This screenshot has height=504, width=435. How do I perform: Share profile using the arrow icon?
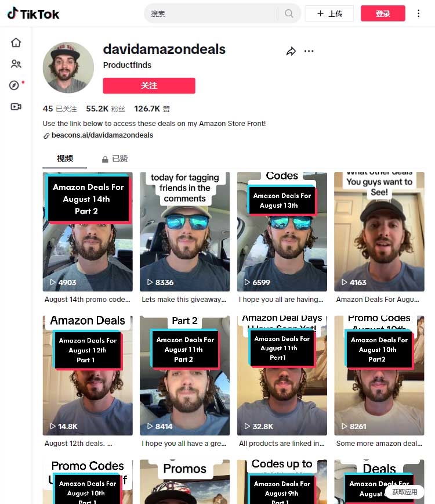pos(291,51)
